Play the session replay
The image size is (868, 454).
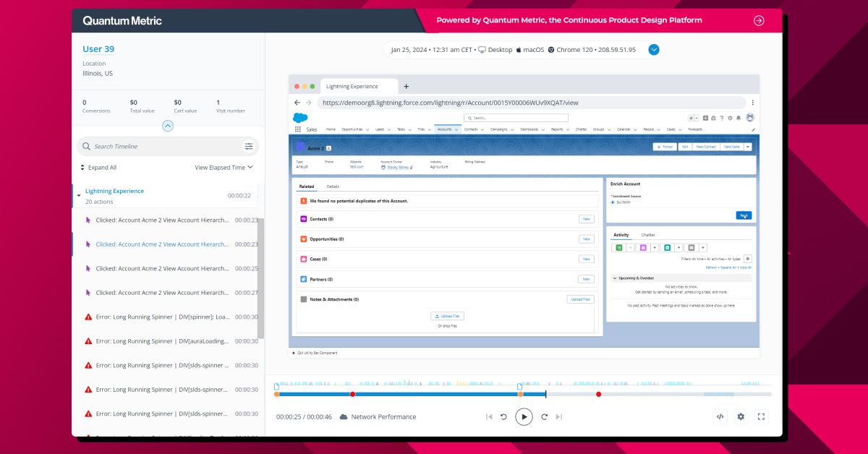tap(524, 417)
